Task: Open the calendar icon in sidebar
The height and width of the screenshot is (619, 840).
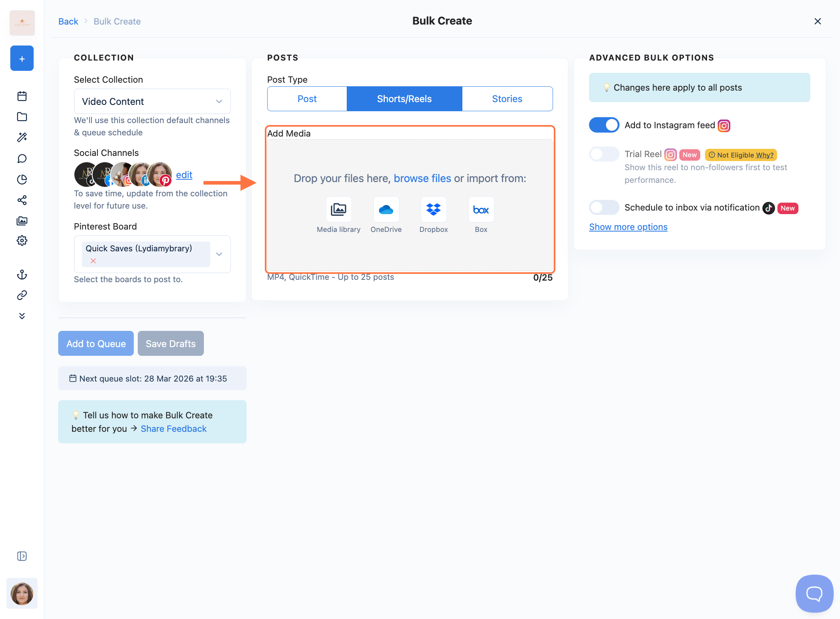Action: tap(22, 96)
